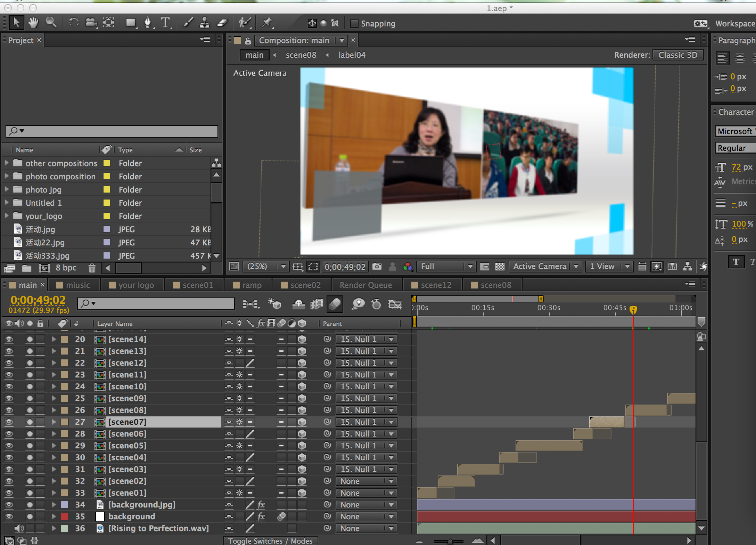Open parent dropdown for scene02 layer

[x=367, y=481]
